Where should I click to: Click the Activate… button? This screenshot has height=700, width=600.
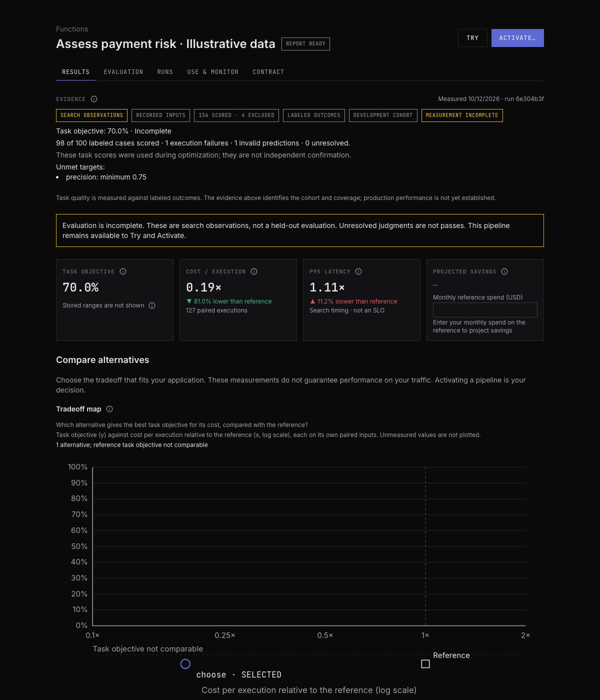click(x=517, y=38)
